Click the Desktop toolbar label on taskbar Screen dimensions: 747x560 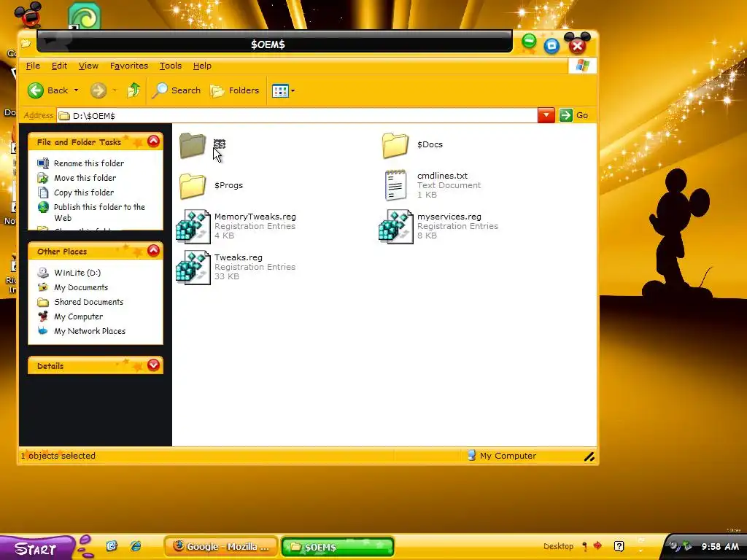[558, 546]
